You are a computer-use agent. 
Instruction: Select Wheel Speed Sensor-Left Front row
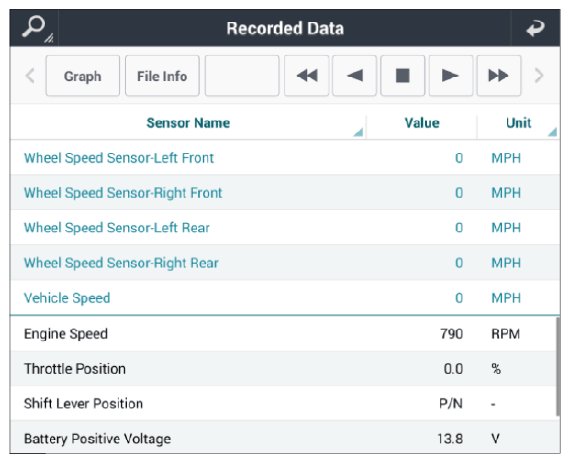[x=285, y=158]
